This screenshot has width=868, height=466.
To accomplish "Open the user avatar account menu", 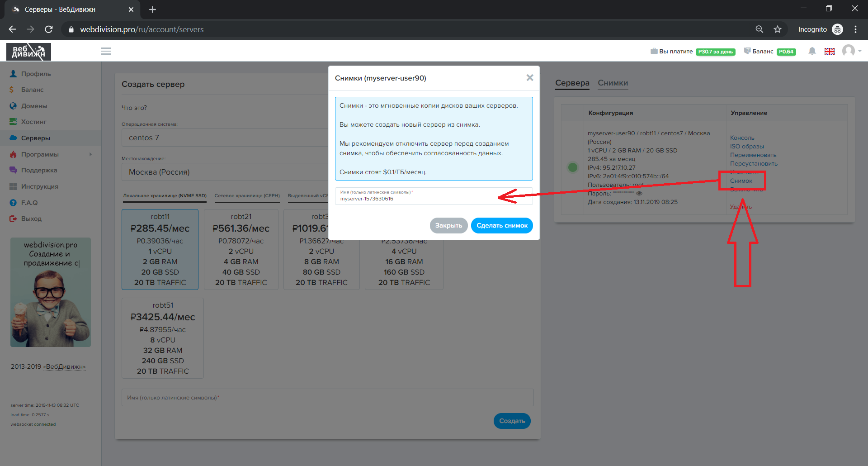I will [849, 51].
